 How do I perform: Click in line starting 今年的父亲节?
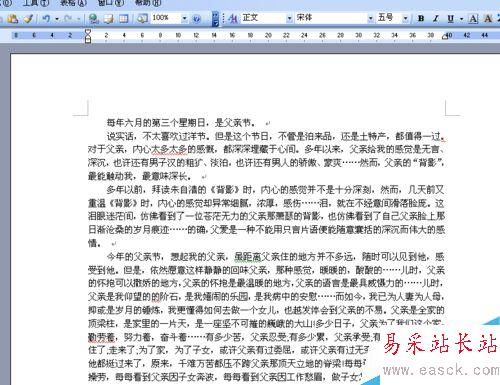[x=275, y=257]
